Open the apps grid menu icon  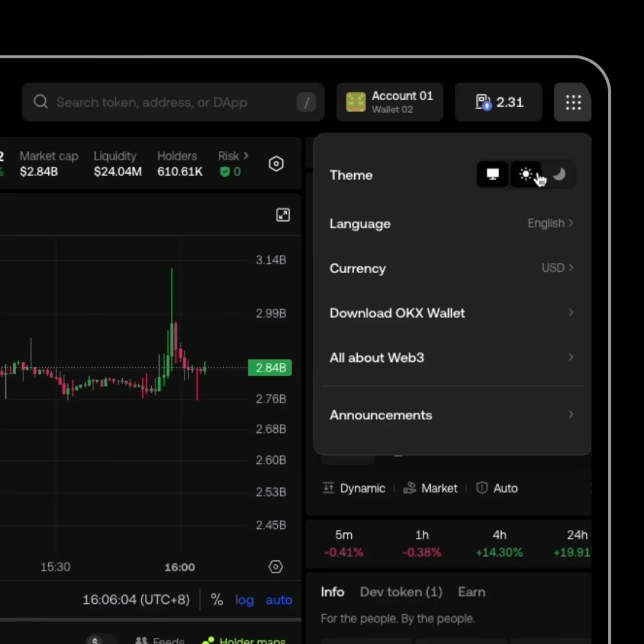click(x=573, y=102)
